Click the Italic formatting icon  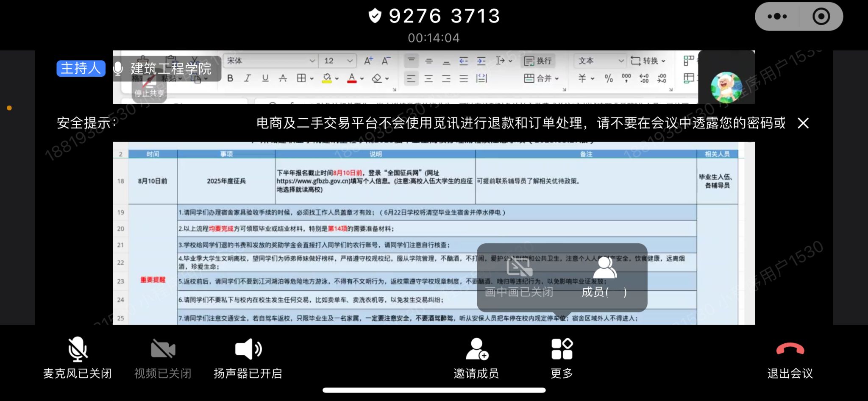coord(248,78)
